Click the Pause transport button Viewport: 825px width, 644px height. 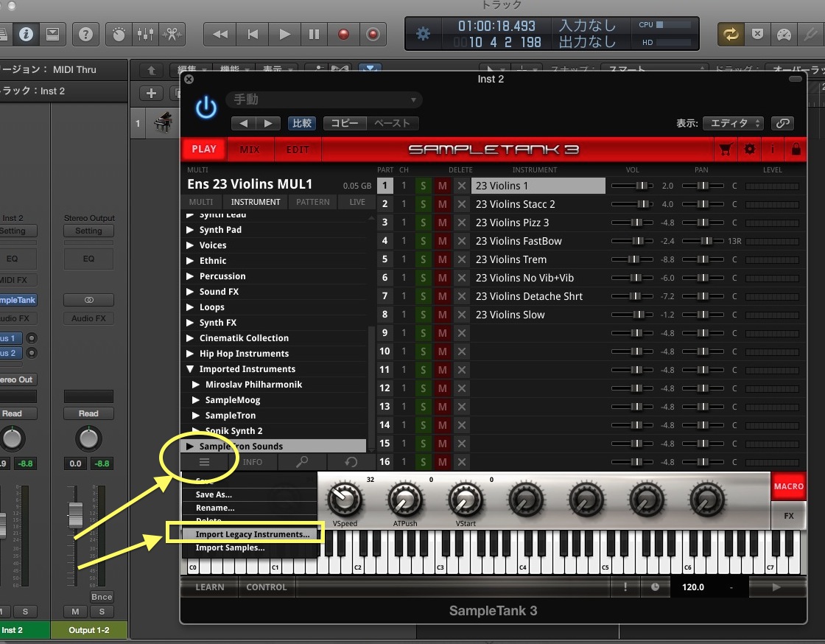[314, 35]
